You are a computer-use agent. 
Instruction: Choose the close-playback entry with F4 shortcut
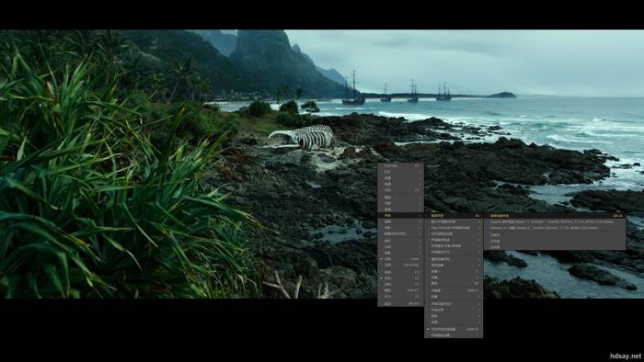[x=400, y=190]
